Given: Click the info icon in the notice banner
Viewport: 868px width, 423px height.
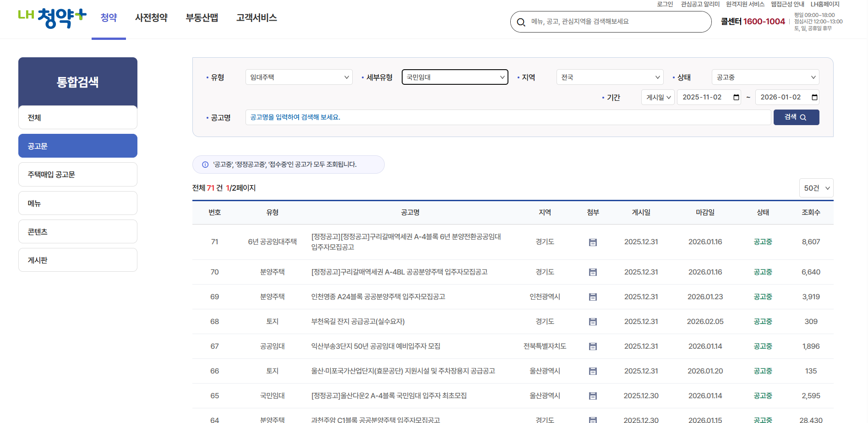Looking at the screenshot, I should [204, 165].
